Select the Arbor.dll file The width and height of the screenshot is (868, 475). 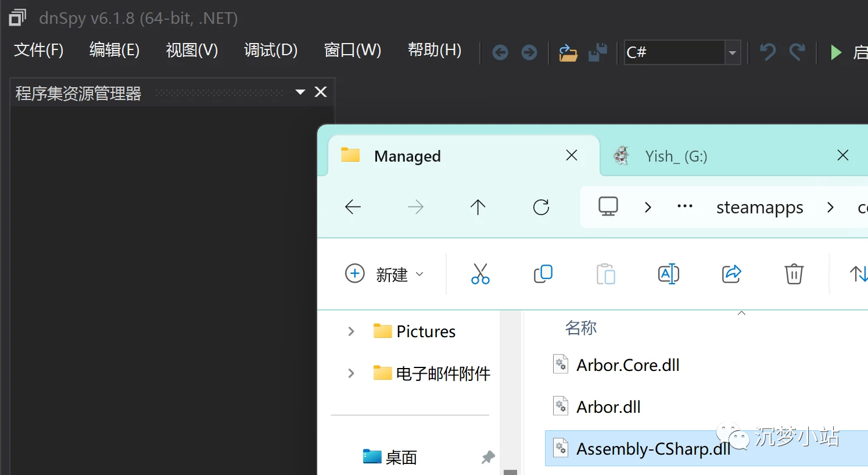pyautogui.click(x=608, y=407)
